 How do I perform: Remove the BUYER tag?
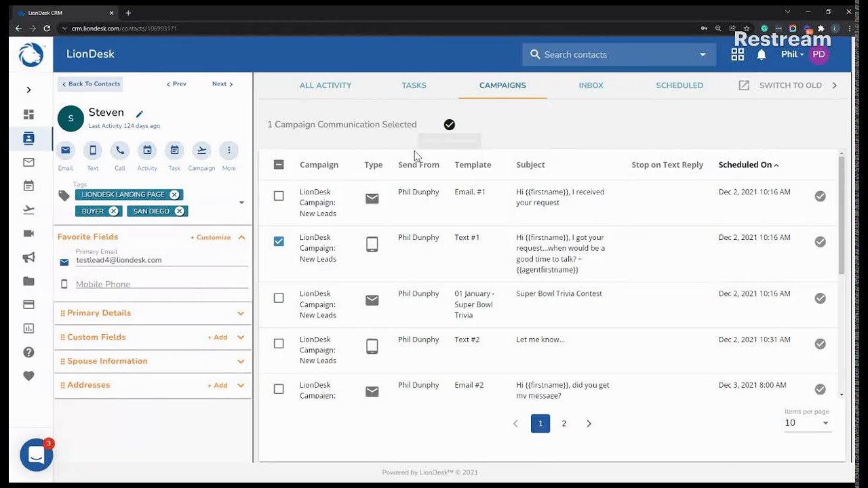click(x=113, y=211)
